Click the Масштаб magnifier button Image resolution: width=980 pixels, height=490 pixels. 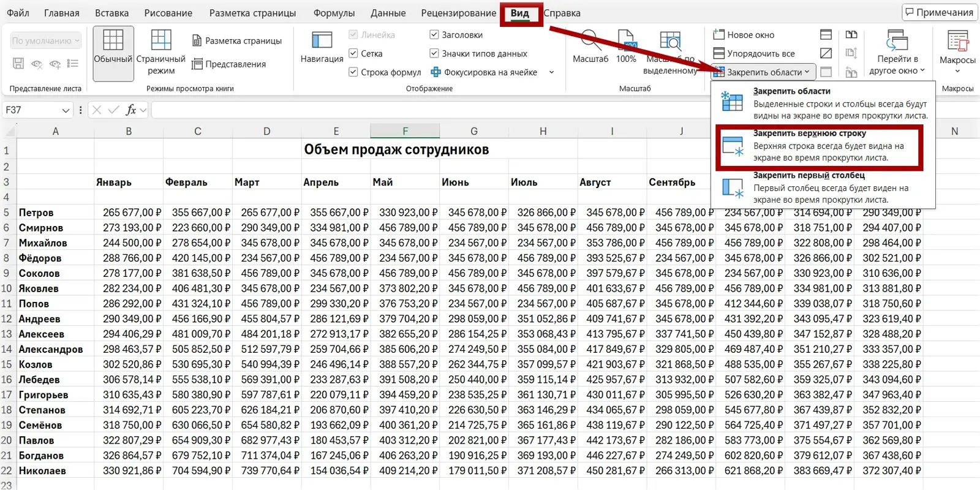pos(590,48)
